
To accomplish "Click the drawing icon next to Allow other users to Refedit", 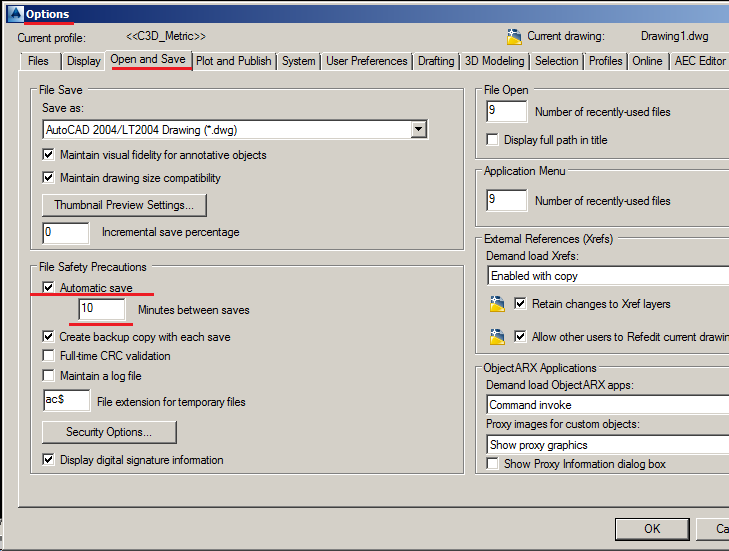I will point(497,337).
